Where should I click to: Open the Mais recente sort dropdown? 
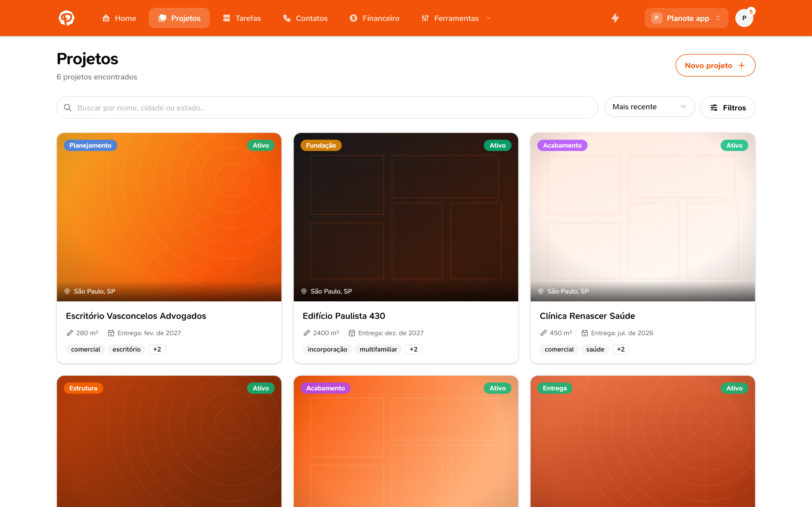tap(650, 107)
